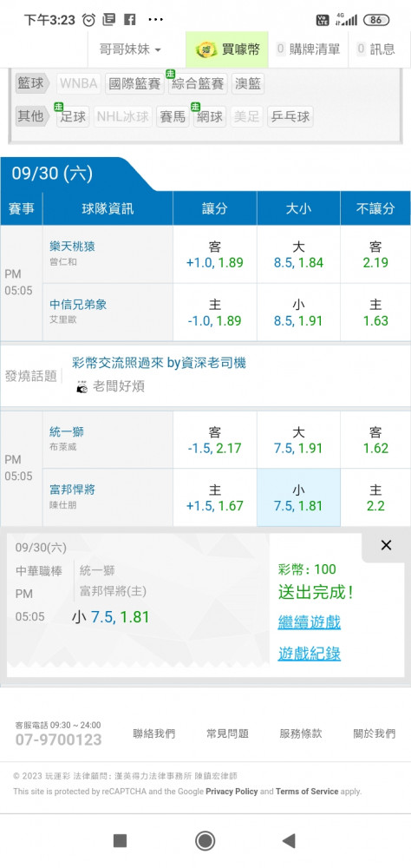Image resolution: width=411 pixels, height=868 pixels.
Task: Select 樂天桃猿 客 +1.0, 1.89 handicap cell
Action: (215, 254)
